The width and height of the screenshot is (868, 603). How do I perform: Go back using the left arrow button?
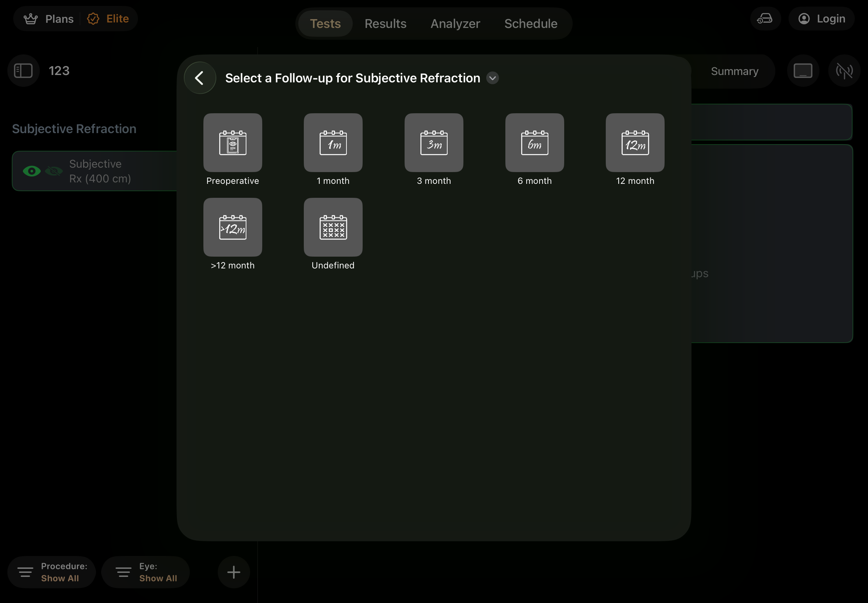(200, 78)
